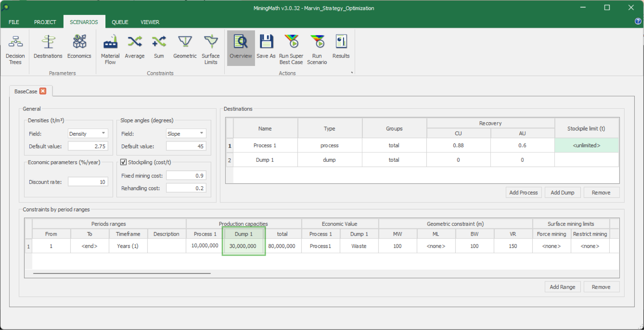Expand the Actions group dialog launcher
This screenshot has height=330, width=644.
(352, 73)
